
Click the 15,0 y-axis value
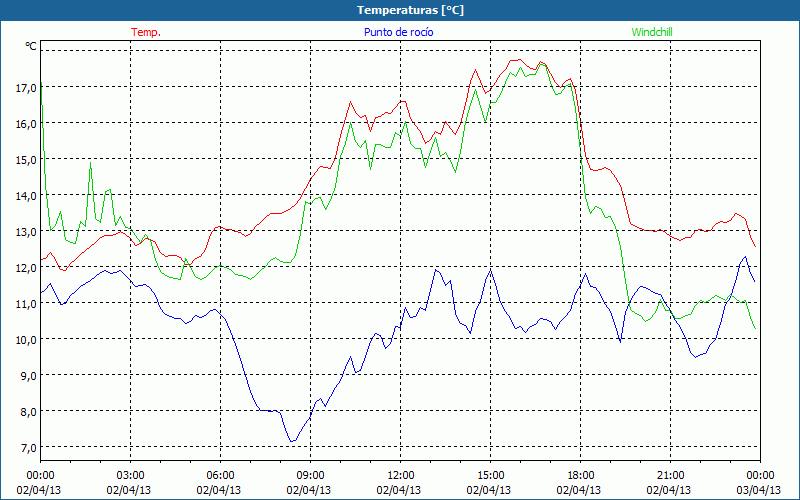click(x=26, y=160)
